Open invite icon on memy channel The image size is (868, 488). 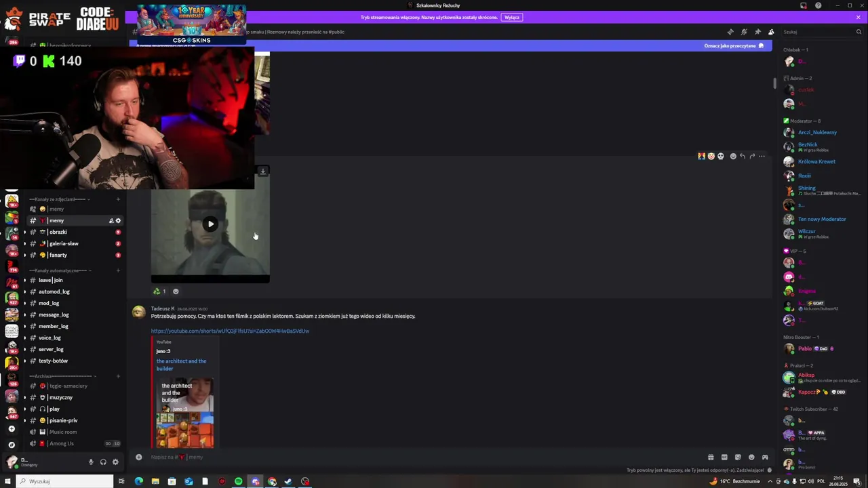[x=111, y=220]
